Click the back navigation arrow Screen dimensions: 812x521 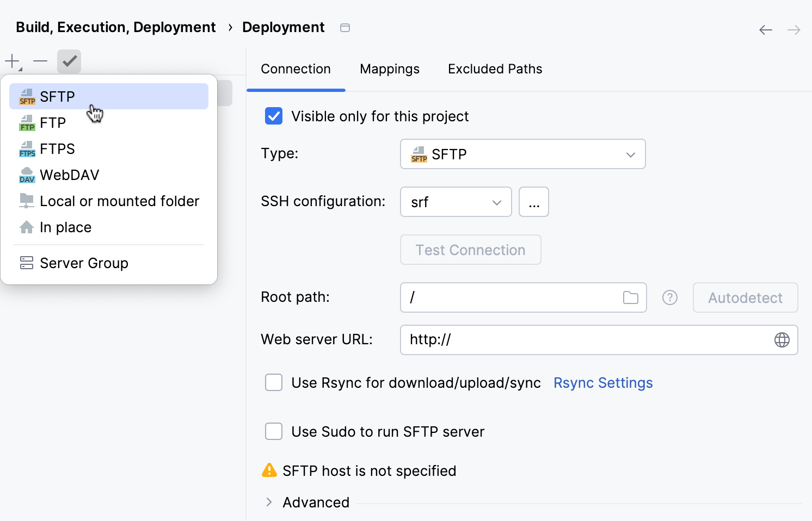coord(765,30)
